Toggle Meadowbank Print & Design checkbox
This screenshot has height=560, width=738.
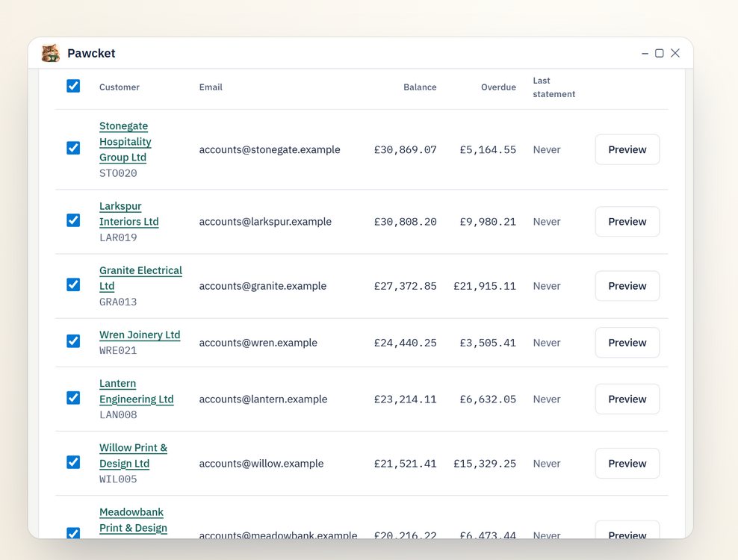tap(73, 532)
